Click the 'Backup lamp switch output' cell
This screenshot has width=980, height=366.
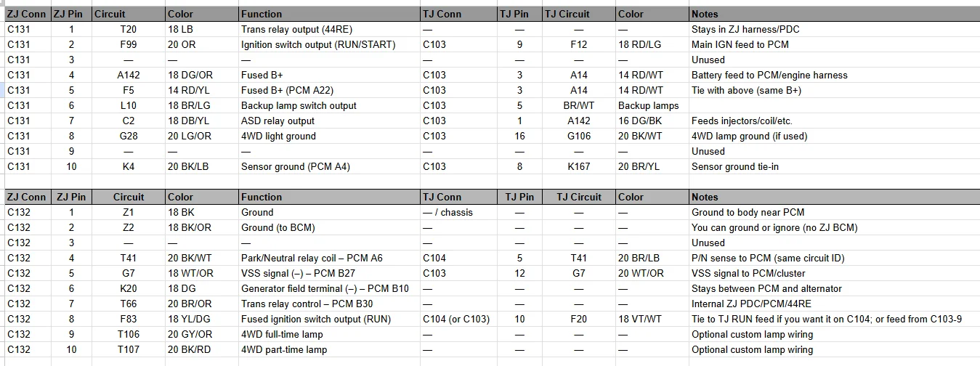click(329, 105)
